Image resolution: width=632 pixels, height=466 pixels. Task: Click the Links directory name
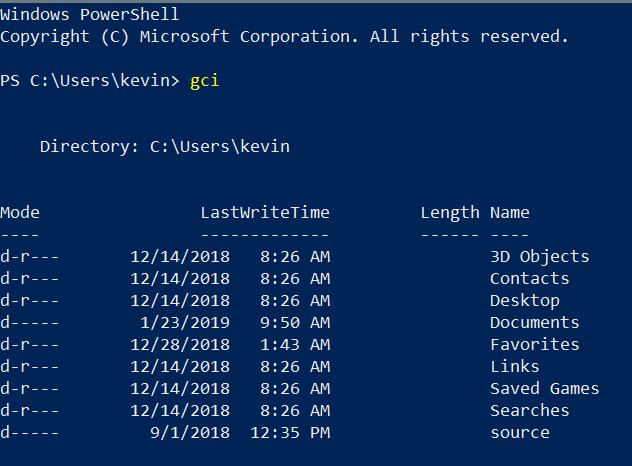[x=514, y=367]
